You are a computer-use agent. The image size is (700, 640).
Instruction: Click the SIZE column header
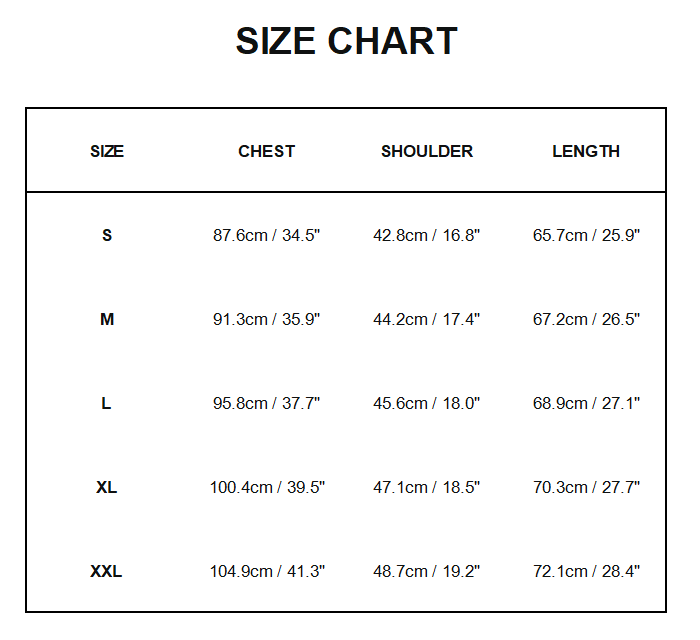tap(107, 152)
